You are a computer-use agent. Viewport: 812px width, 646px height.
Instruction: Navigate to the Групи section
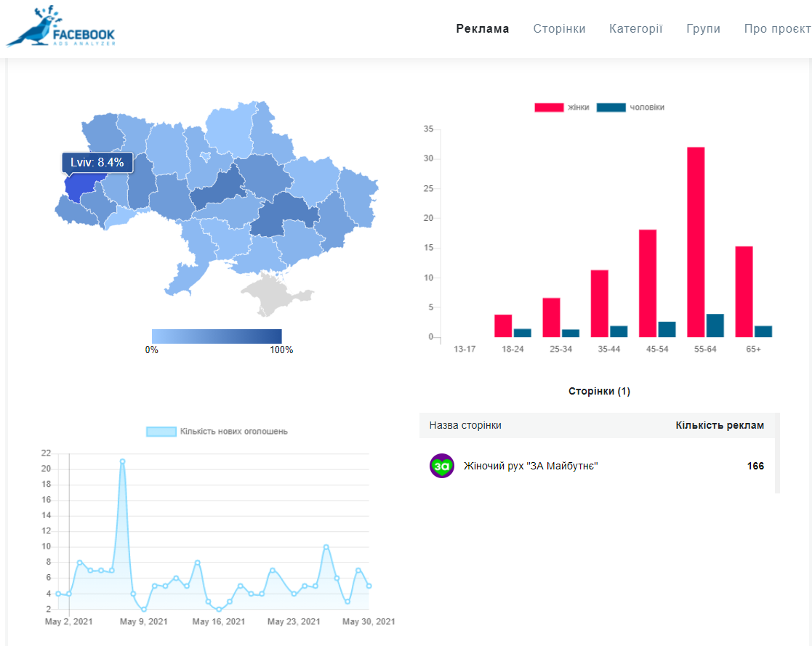pyautogui.click(x=703, y=29)
